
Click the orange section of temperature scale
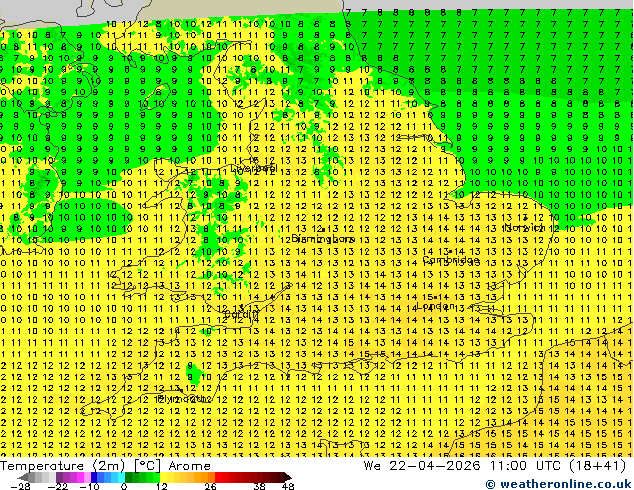[x=202, y=477]
